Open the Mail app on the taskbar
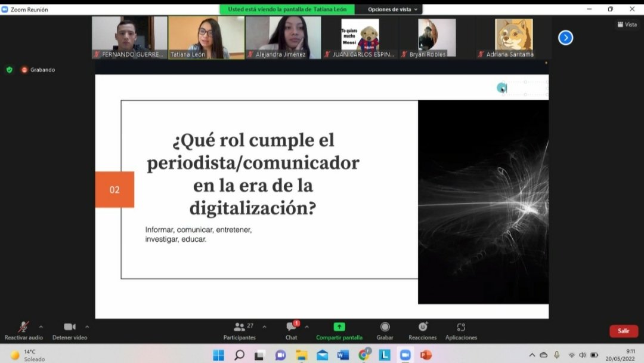The width and height of the screenshot is (644, 363). [323, 355]
